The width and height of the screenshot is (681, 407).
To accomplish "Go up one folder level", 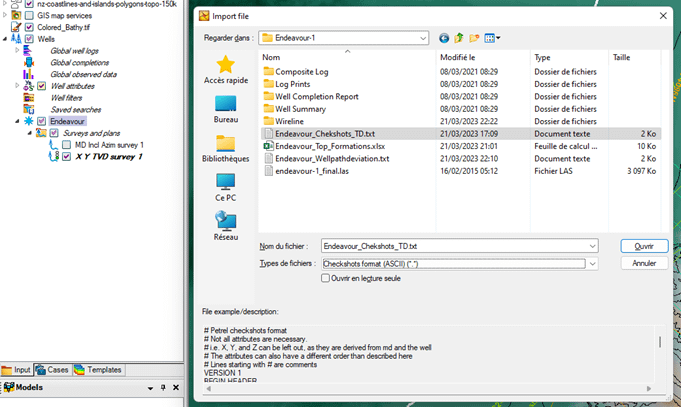I will coord(459,38).
